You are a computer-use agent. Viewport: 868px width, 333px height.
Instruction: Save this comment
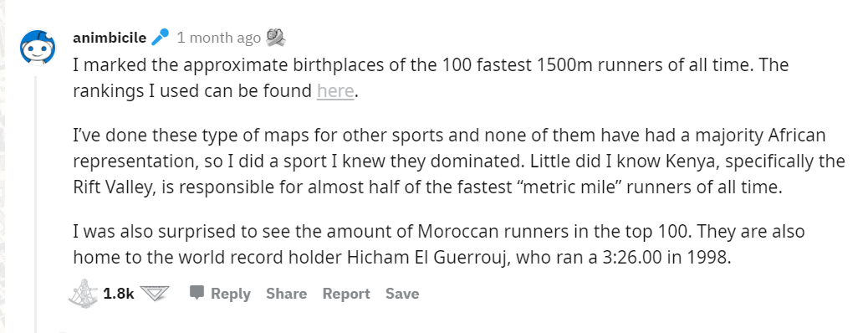tap(402, 293)
